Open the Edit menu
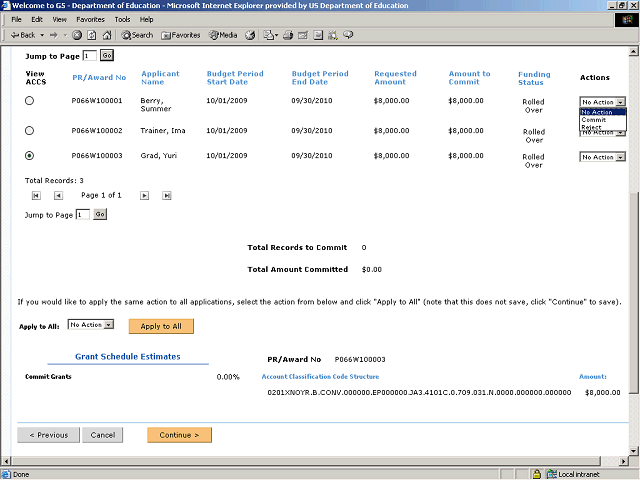Image resolution: width=640 pixels, height=480 pixels. (37, 20)
